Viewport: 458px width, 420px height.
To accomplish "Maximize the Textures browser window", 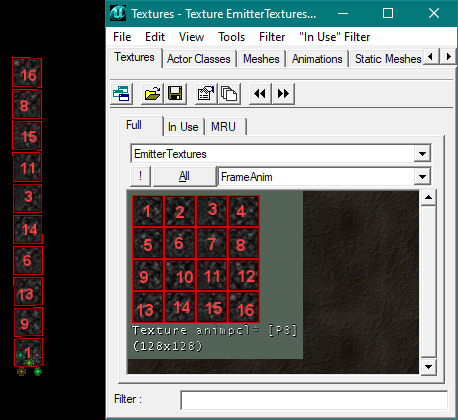I will tap(388, 13).
